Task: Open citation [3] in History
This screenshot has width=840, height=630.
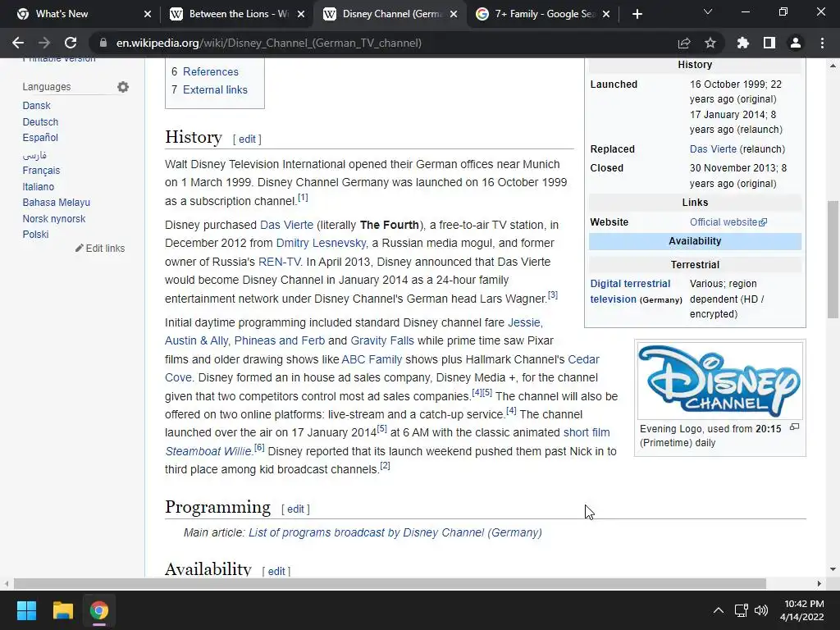Action: (553, 295)
